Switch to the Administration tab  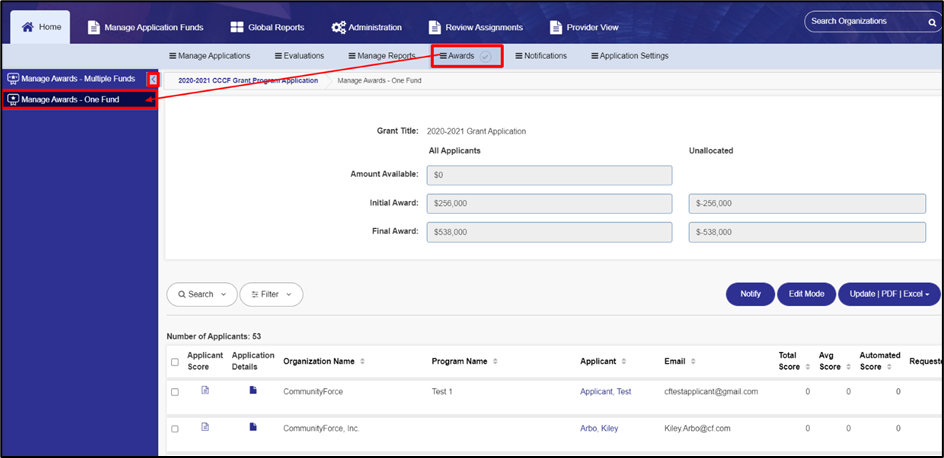pyautogui.click(x=366, y=28)
